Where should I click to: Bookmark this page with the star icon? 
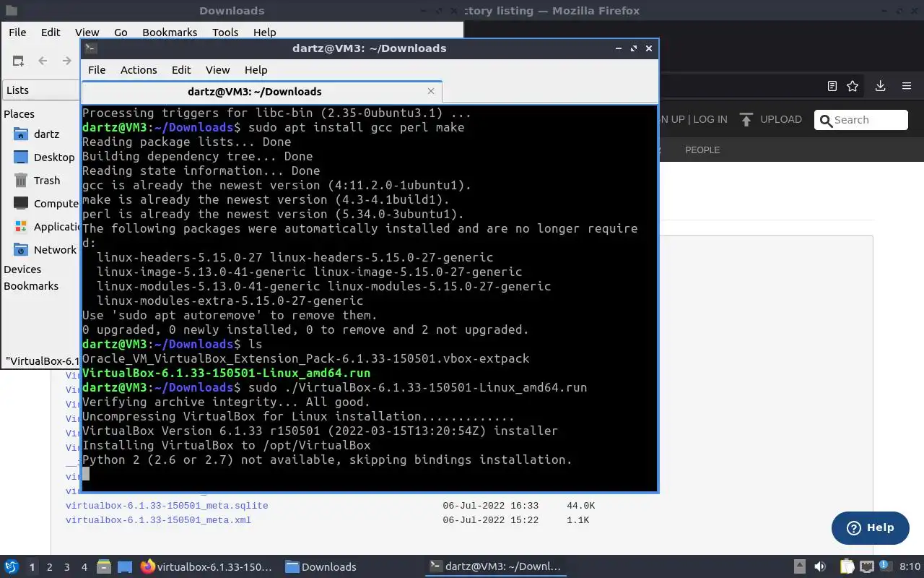pyautogui.click(x=853, y=86)
